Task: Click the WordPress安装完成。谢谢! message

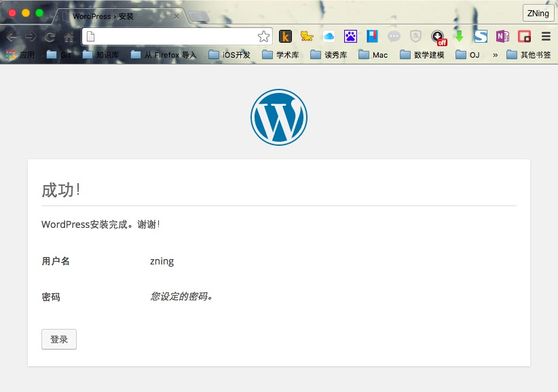Action: click(x=100, y=224)
